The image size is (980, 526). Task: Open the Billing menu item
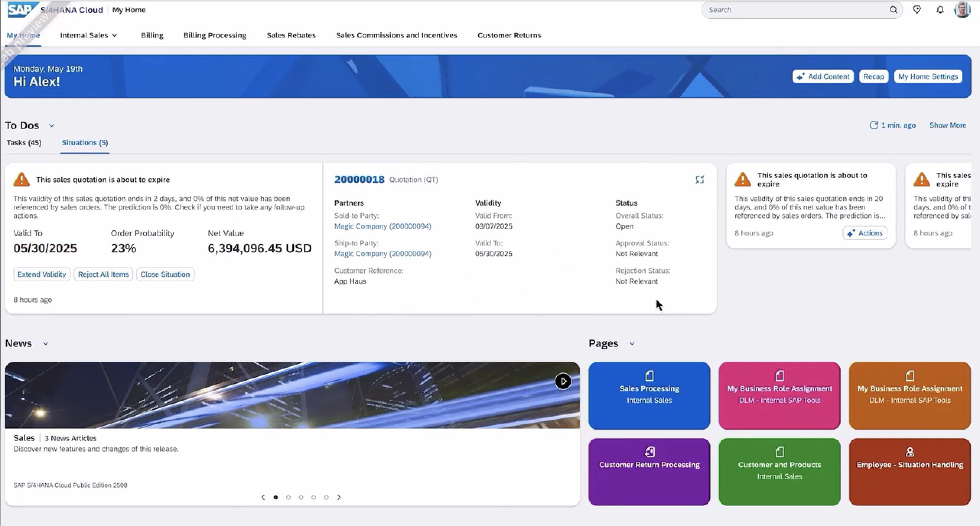[152, 35]
